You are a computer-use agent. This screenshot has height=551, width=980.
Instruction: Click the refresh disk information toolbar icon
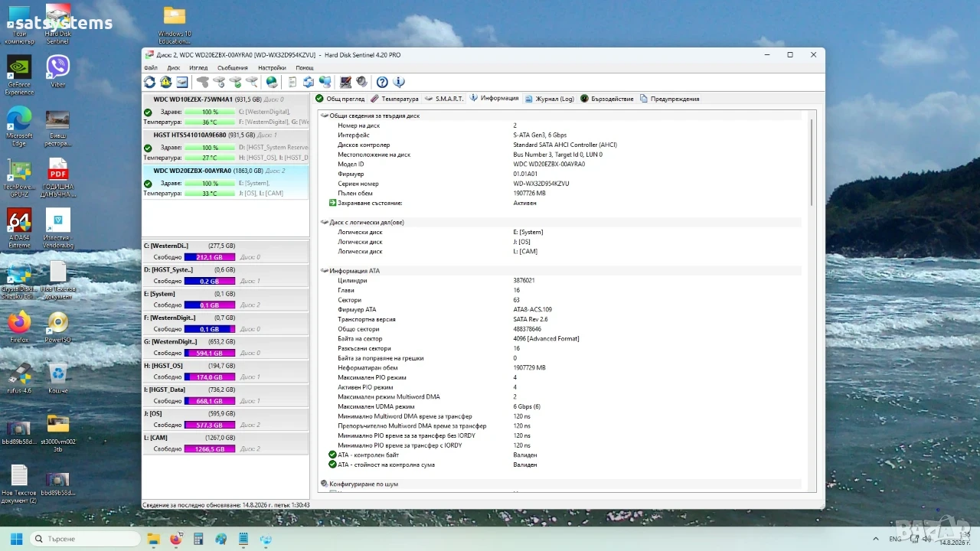149,82
